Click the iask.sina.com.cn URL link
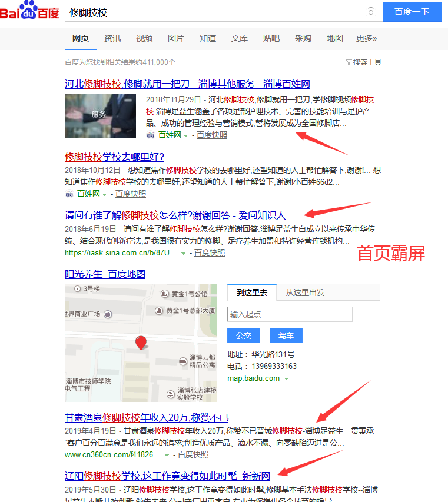This screenshot has width=448, height=502. 121,253
